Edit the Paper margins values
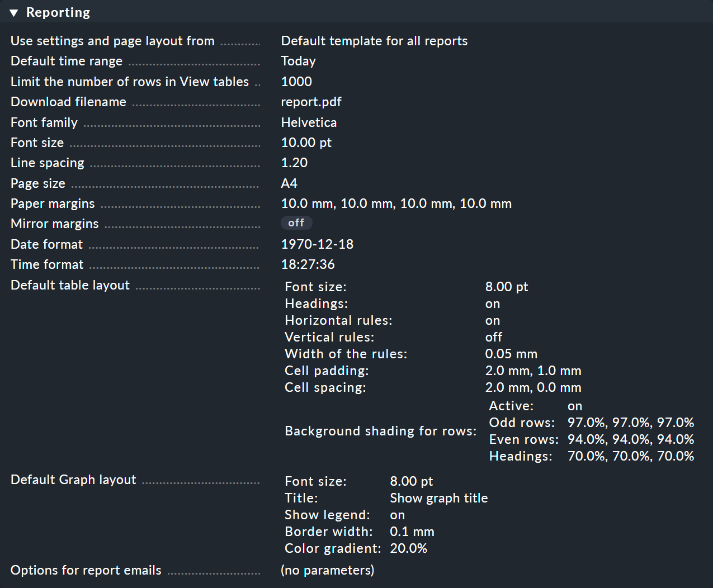713x588 pixels. point(53,203)
